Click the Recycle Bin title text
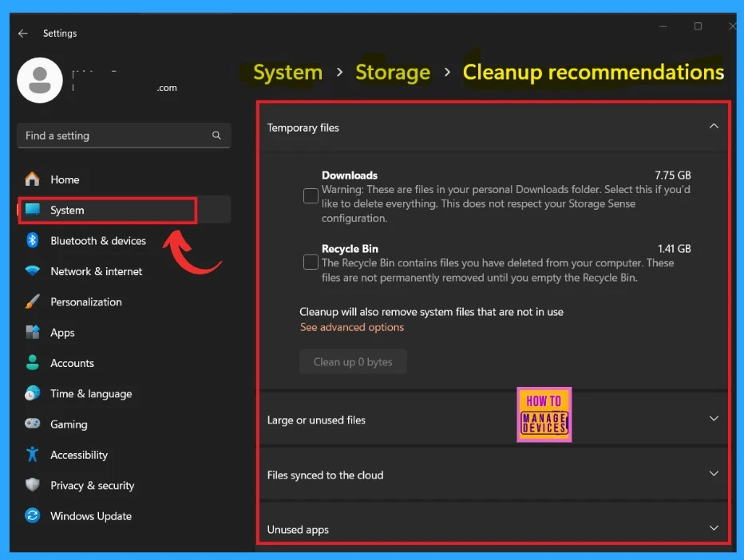Viewport: 744px width, 560px height. (350, 248)
